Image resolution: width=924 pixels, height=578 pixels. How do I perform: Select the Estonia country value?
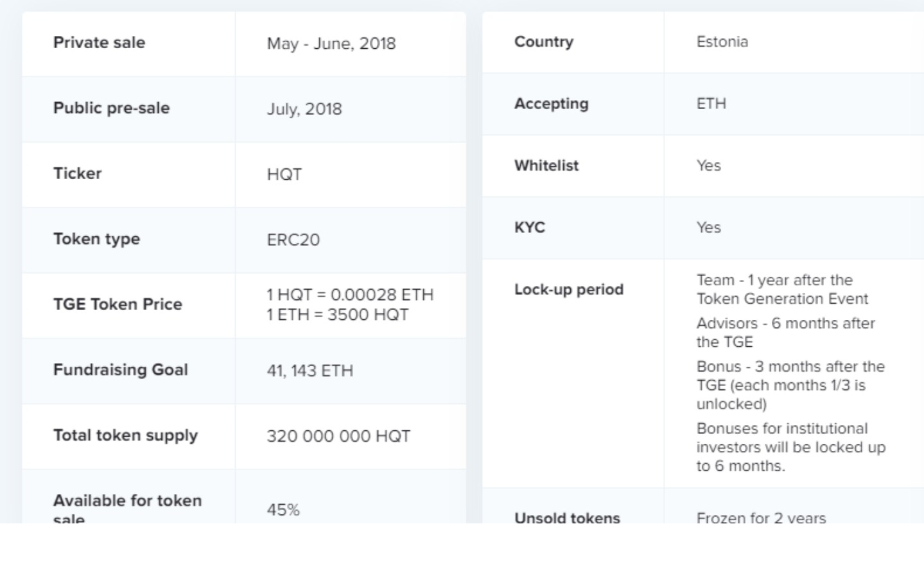722,42
